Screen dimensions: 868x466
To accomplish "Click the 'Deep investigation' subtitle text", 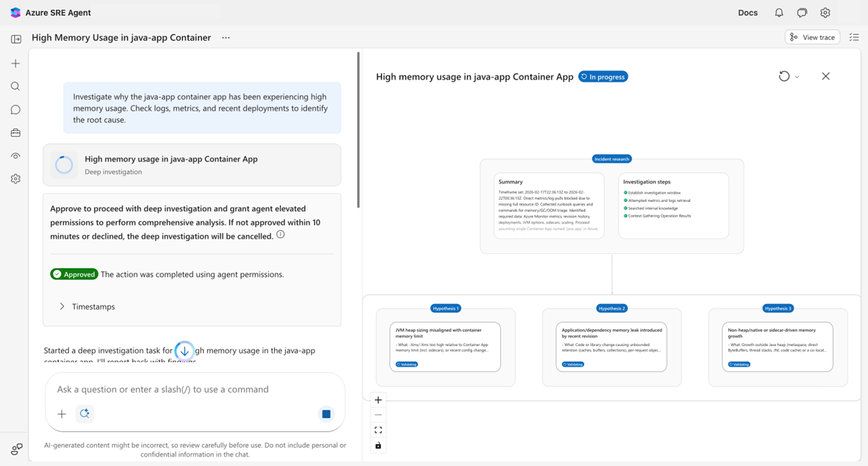I will [x=114, y=172].
